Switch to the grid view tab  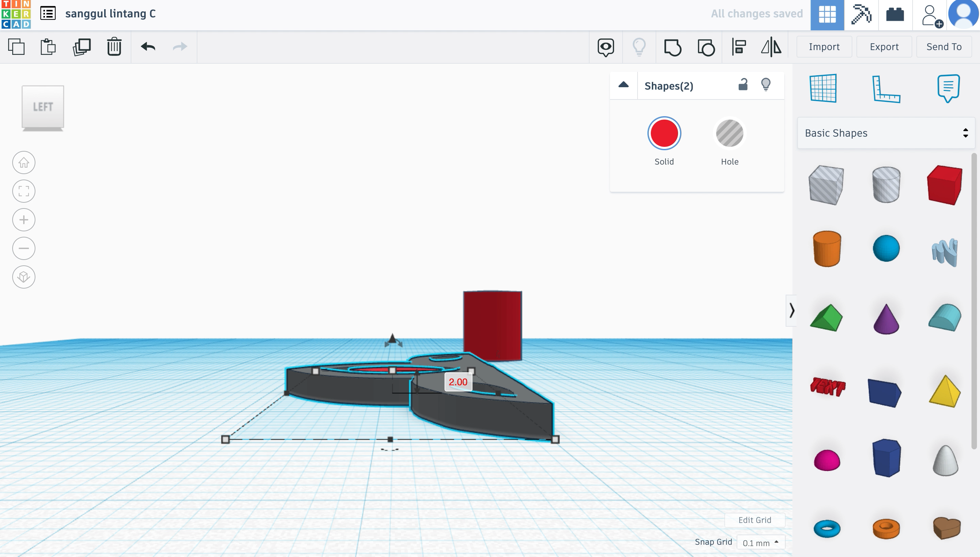(826, 14)
